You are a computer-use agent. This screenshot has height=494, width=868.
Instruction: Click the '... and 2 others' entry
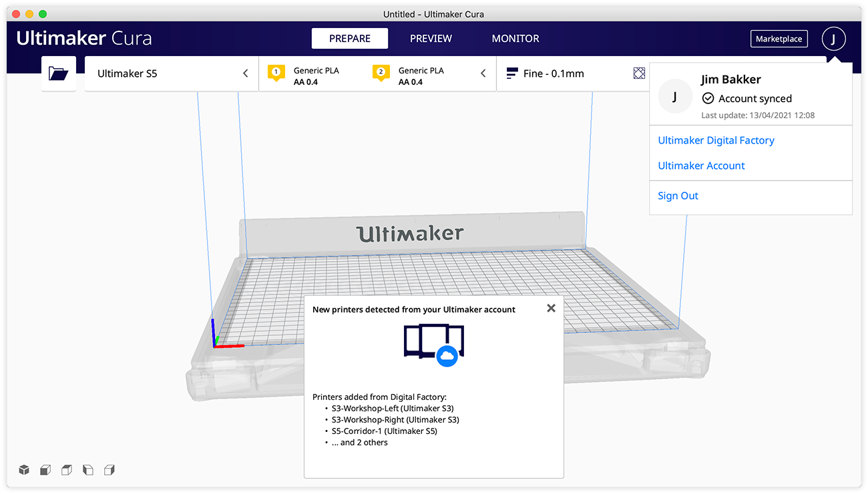[x=359, y=442]
